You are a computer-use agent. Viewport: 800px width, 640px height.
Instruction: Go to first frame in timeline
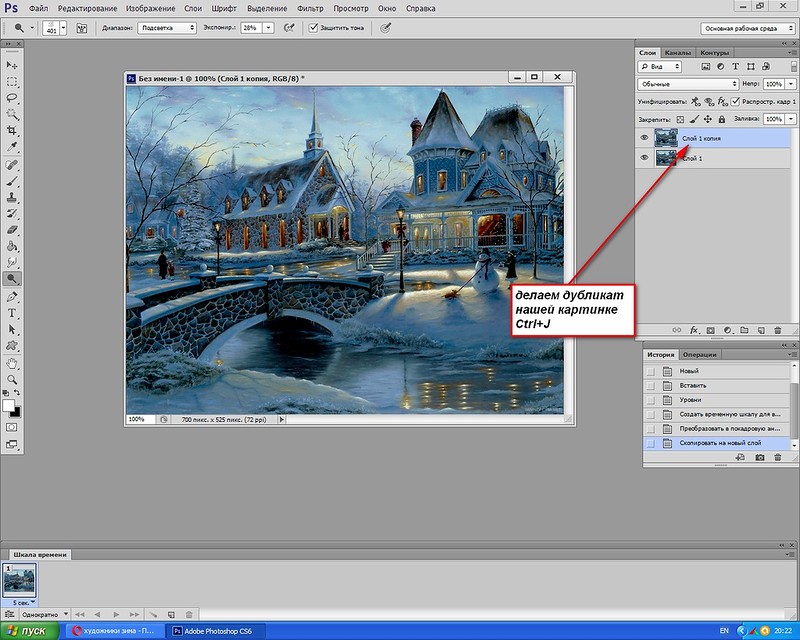(79, 614)
